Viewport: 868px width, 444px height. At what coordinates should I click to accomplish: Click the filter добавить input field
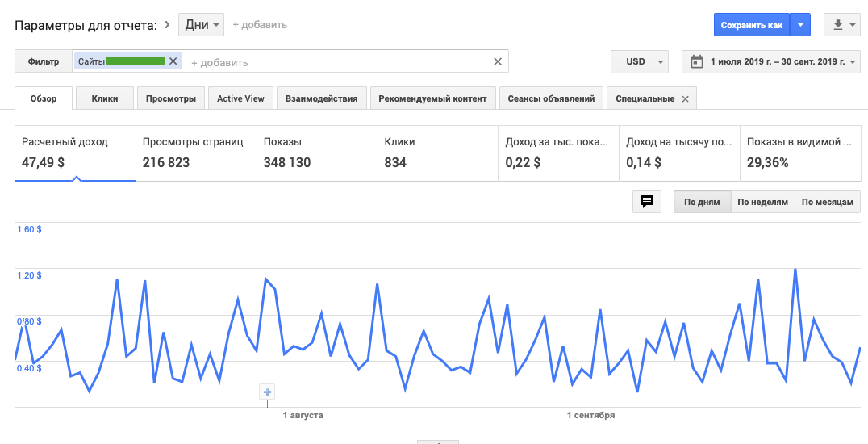coord(339,62)
